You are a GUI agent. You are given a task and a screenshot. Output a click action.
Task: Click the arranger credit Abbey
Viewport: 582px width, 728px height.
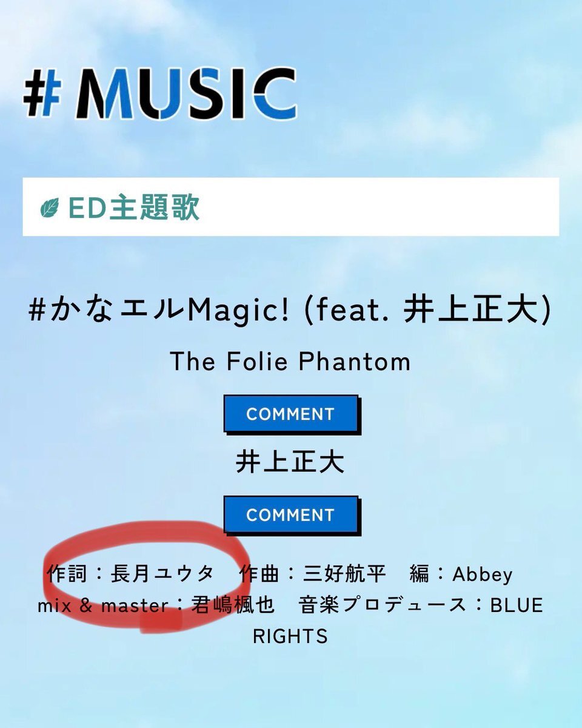(483, 574)
